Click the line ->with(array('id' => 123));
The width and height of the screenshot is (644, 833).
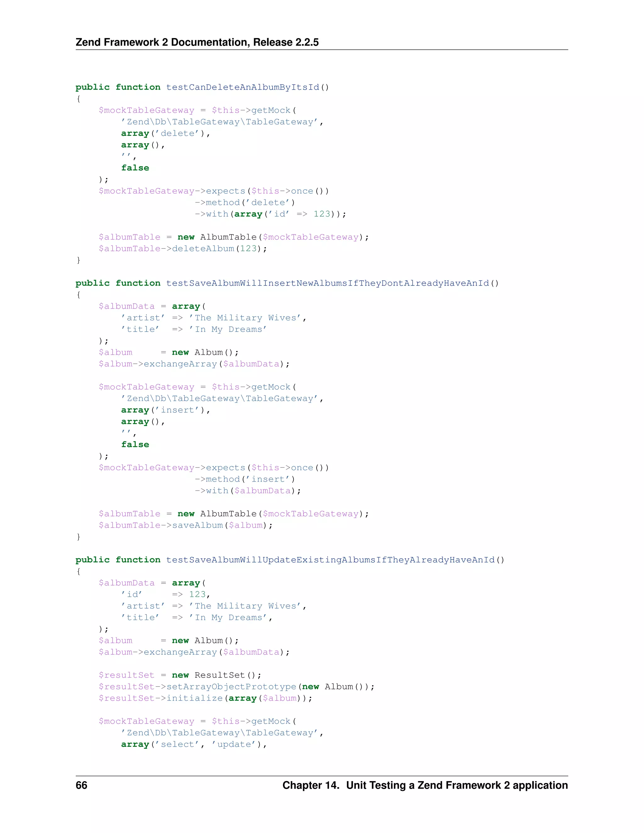point(270,214)
